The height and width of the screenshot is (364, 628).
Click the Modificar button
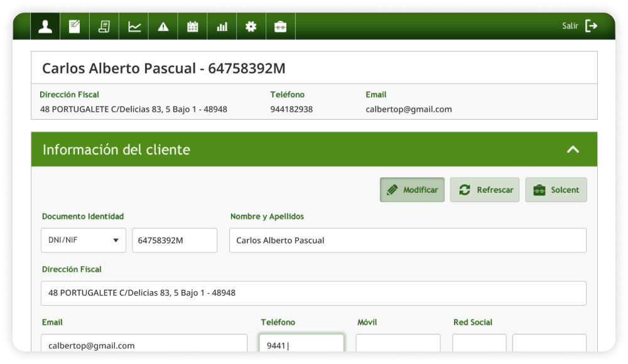click(x=412, y=190)
